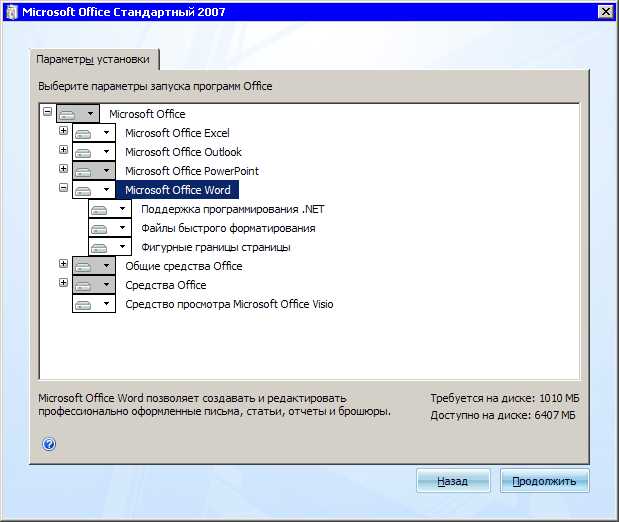Switch to Параметры установки tab

tap(93, 59)
